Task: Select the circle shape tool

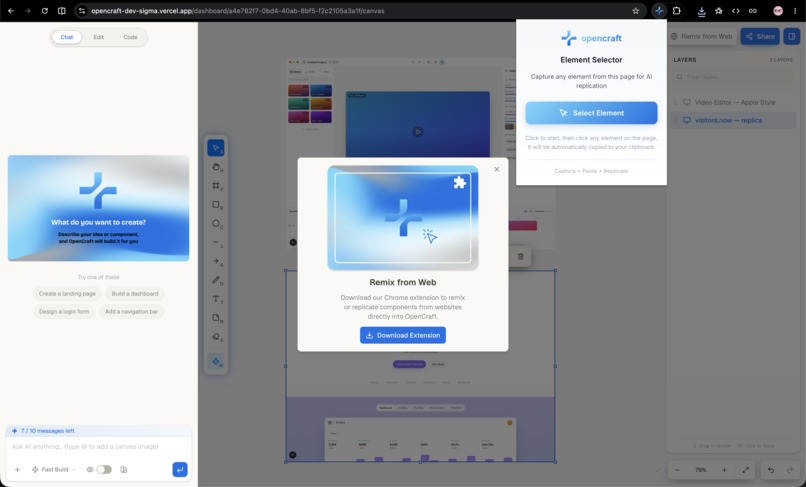Action: click(216, 224)
